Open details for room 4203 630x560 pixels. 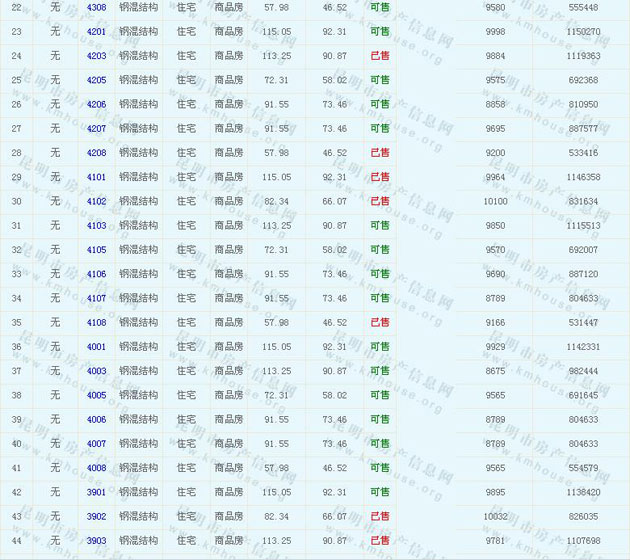[96, 56]
